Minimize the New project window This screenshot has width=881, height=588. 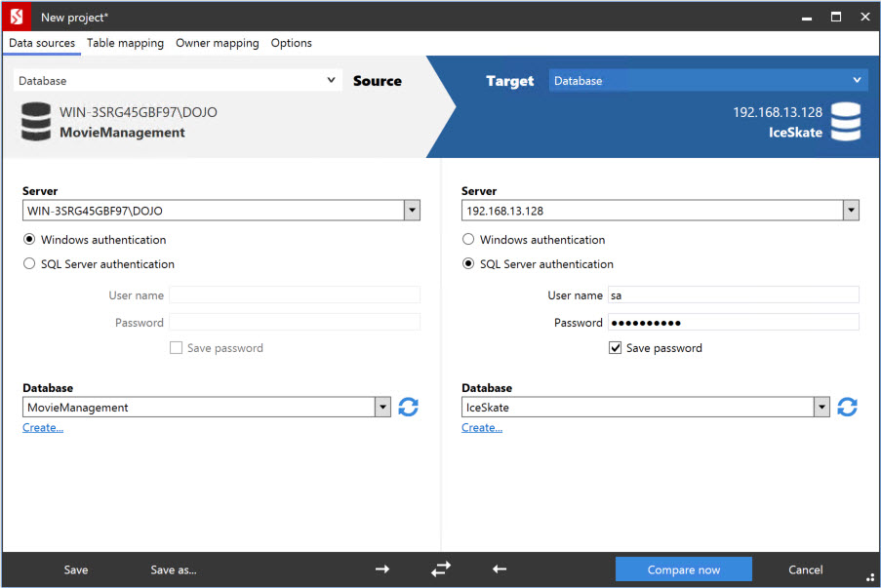807,18
